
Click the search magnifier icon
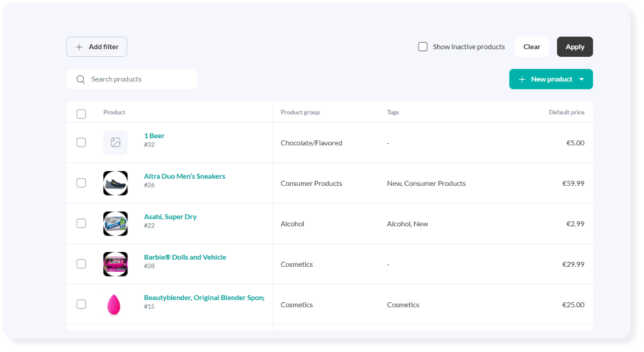[x=80, y=79]
